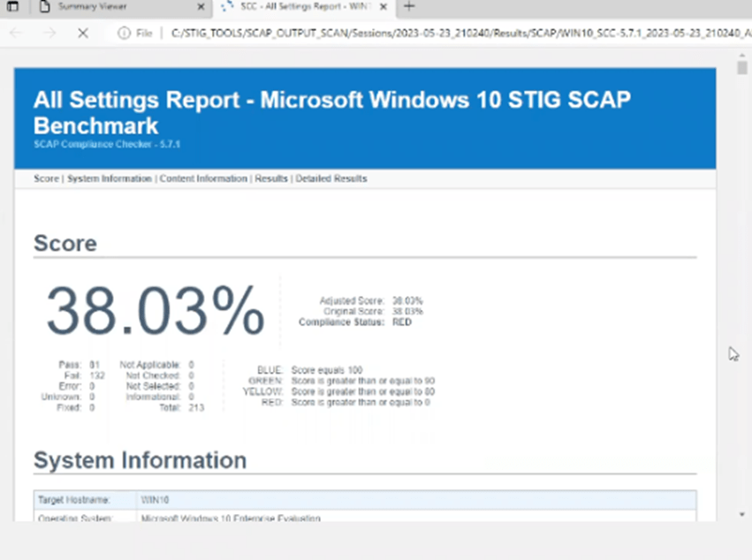This screenshot has height=560, width=752.
Task: Click the Target Hostname WIN10 value cell
Action: pos(415,500)
